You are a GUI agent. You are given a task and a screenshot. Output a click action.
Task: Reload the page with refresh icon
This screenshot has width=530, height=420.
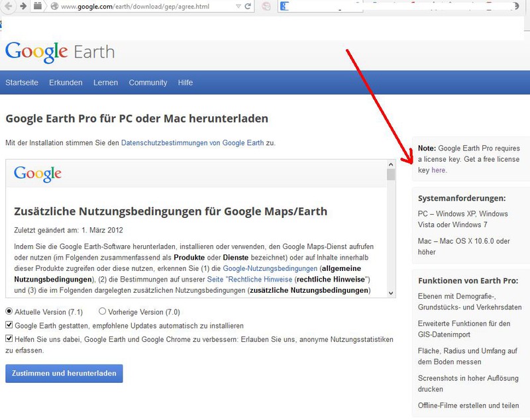pos(248,7)
